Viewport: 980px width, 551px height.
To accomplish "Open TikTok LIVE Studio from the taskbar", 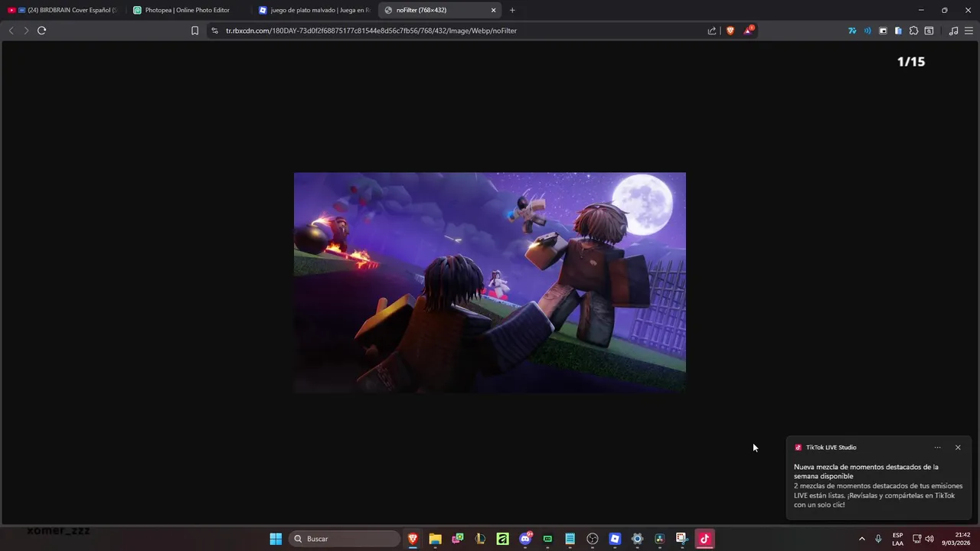I will click(704, 539).
